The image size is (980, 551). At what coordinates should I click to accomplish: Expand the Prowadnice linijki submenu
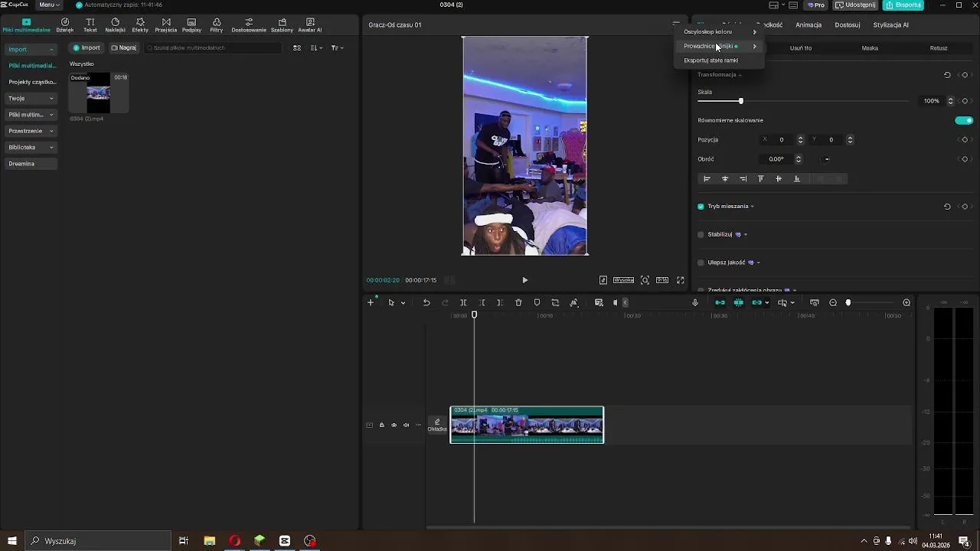(720, 46)
